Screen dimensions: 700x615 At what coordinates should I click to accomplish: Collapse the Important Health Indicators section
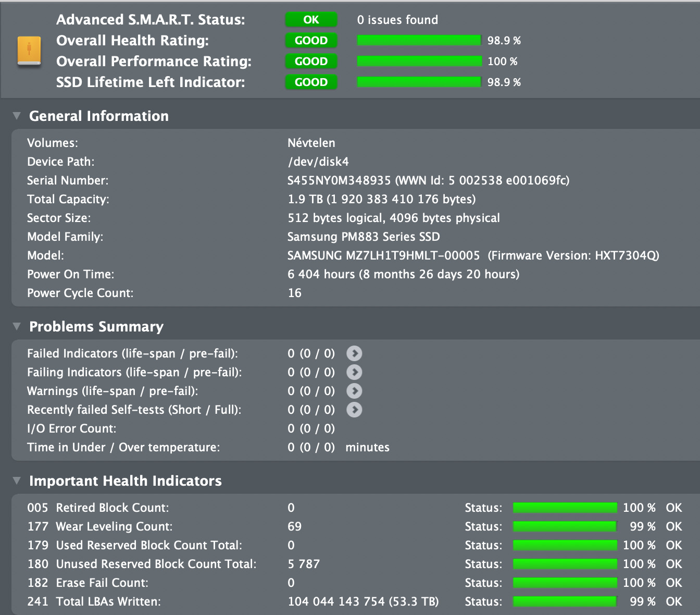click(17, 481)
